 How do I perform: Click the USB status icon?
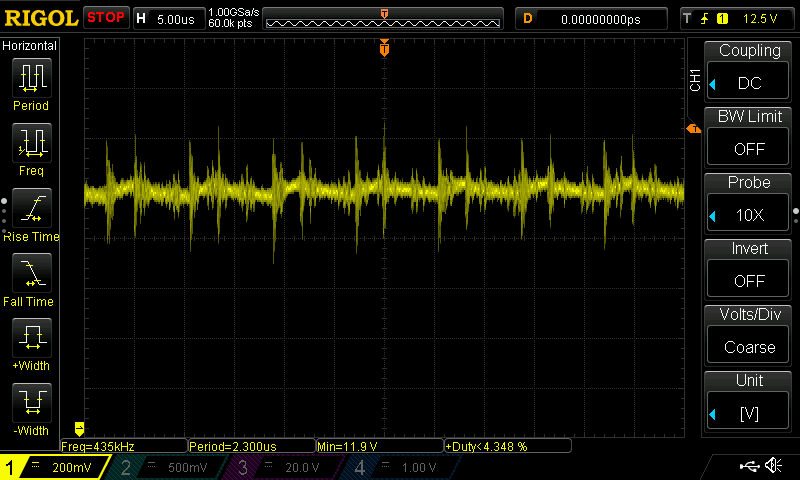[x=748, y=466]
